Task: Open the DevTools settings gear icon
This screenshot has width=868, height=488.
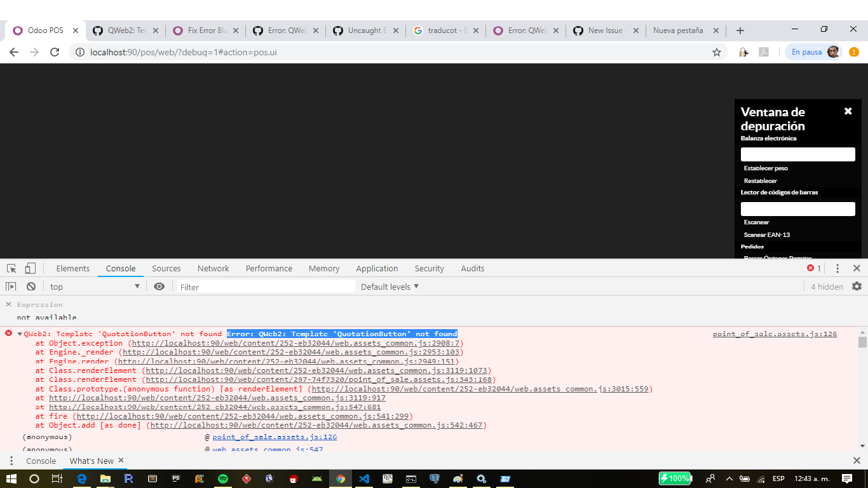Action: (857, 287)
